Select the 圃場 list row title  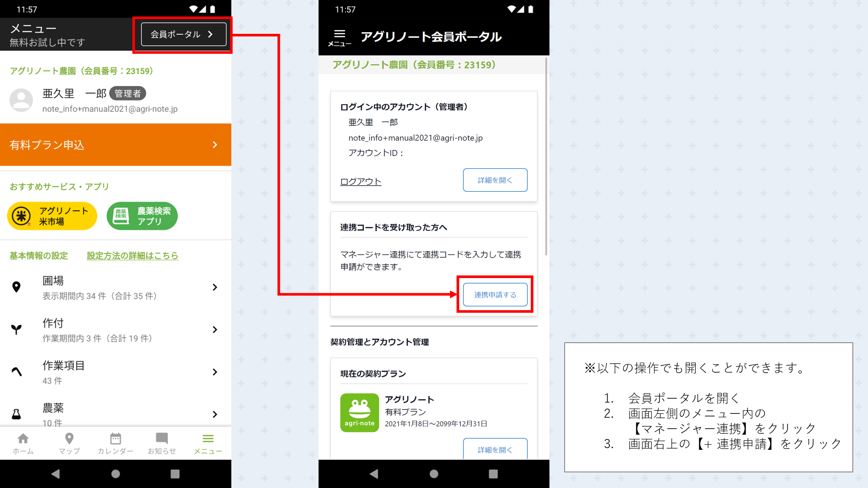coord(53,281)
